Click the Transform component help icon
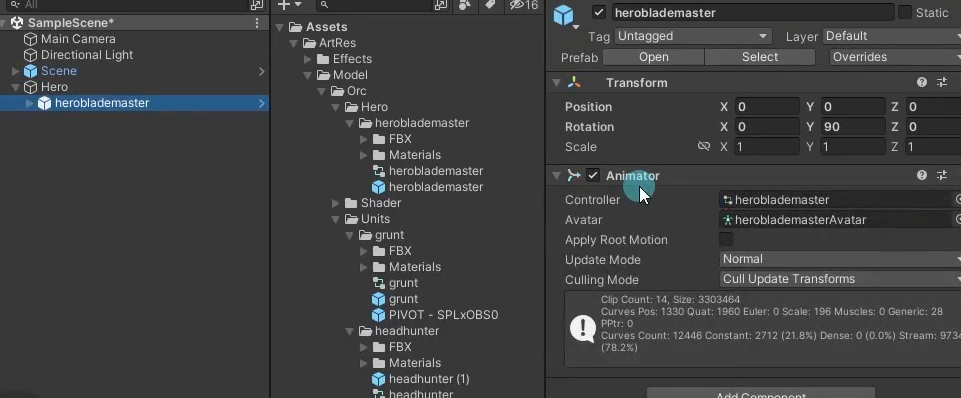Viewport: 961px width, 398px height. 921,82
